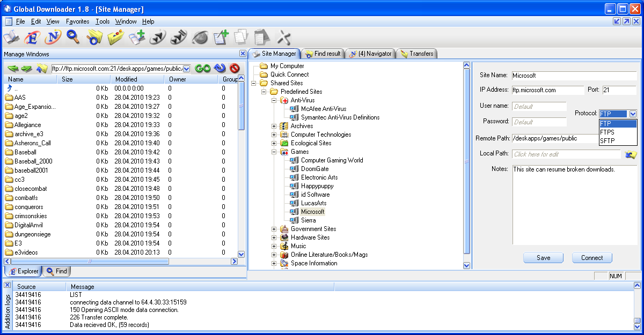This screenshot has height=335, width=644.
Task: Collapse the Games category
Action: click(274, 152)
